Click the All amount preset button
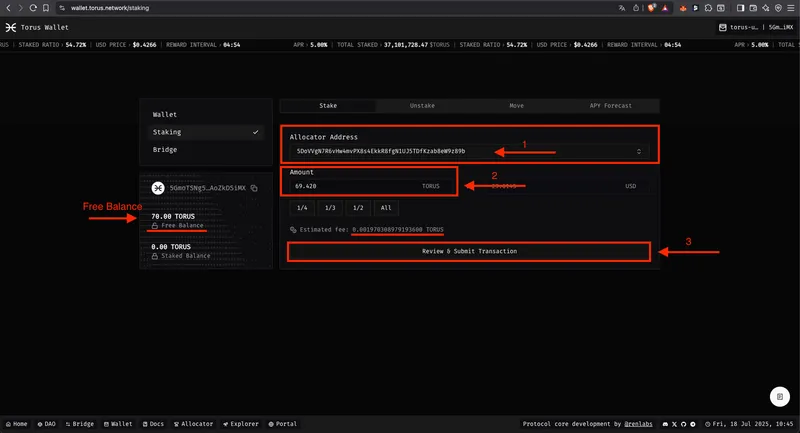Screen dimensions: 800x433 384,208
